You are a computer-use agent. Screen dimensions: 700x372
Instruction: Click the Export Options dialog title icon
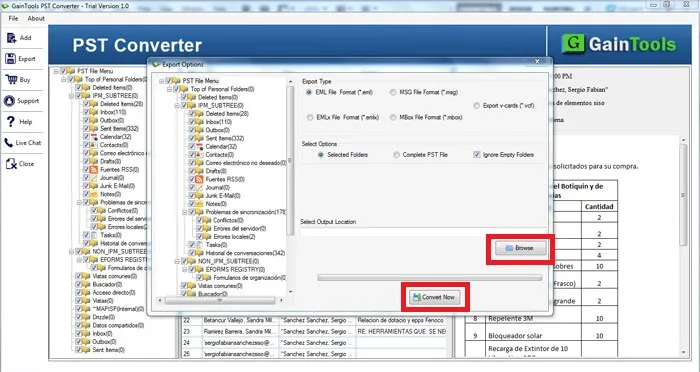click(156, 64)
